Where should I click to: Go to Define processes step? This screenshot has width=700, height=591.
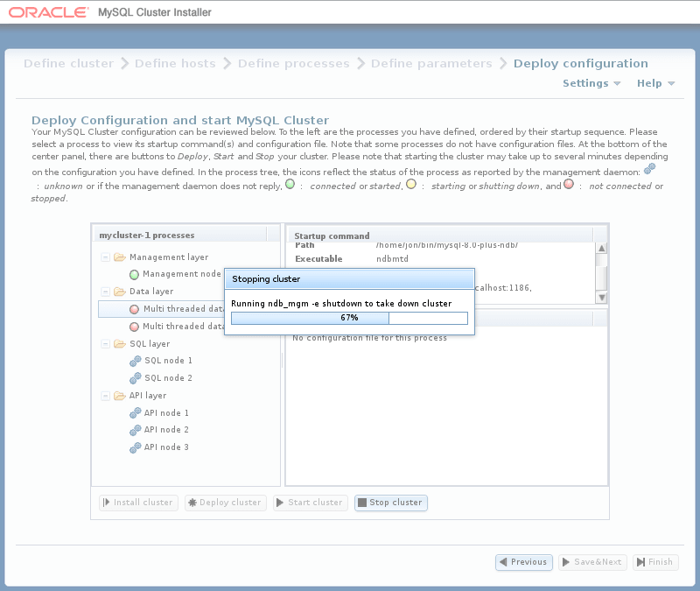pos(293,63)
